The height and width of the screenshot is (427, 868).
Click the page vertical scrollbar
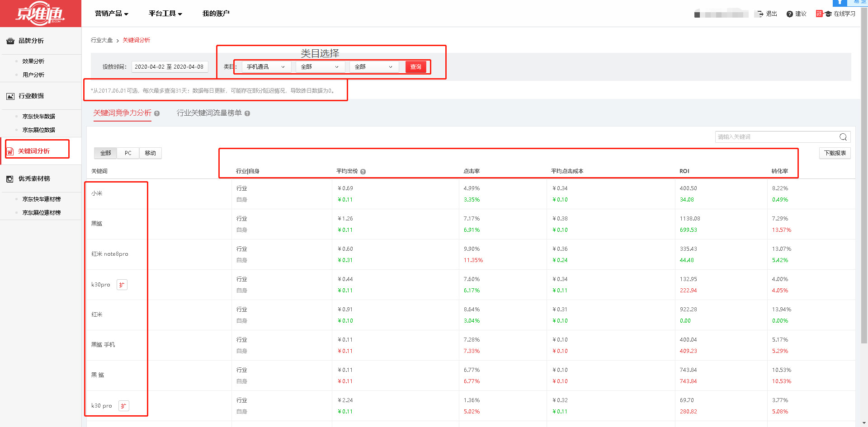(864, 176)
